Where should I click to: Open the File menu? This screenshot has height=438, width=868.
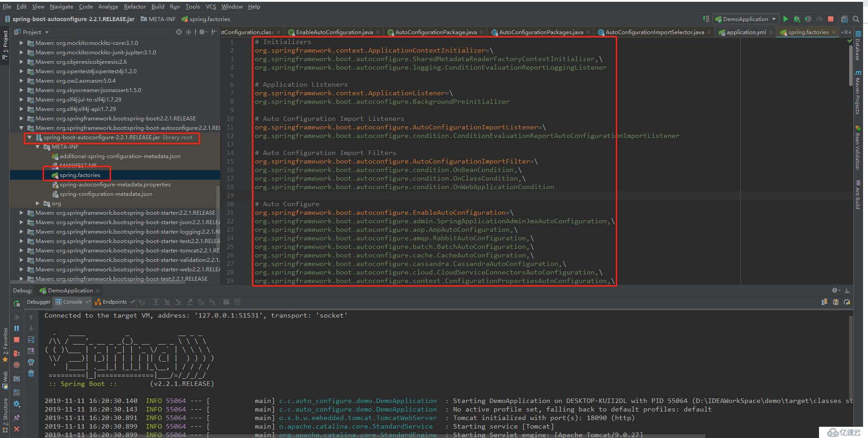tap(7, 6)
